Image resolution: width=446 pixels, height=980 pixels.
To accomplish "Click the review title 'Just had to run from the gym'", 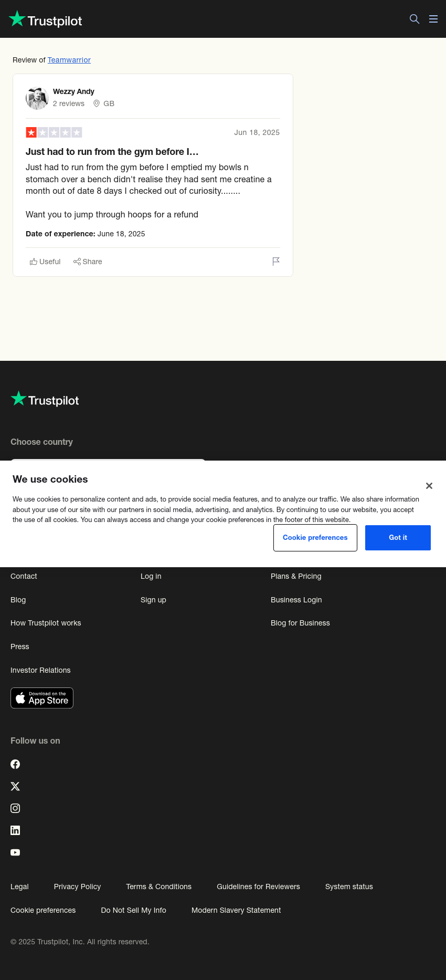I will point(112,152).
